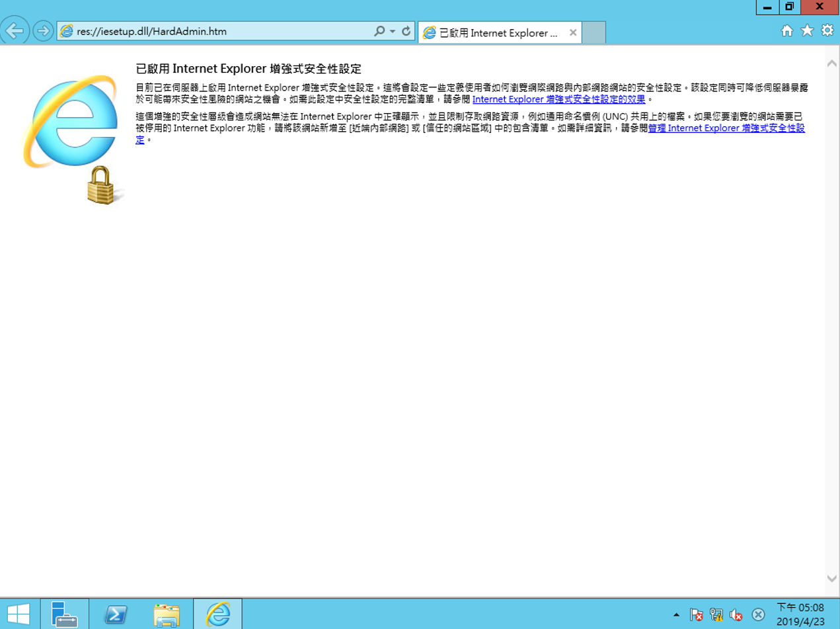Click the search magnifier icon in address bar
This screenshot has height=629, width=840.
coord(379,31)
